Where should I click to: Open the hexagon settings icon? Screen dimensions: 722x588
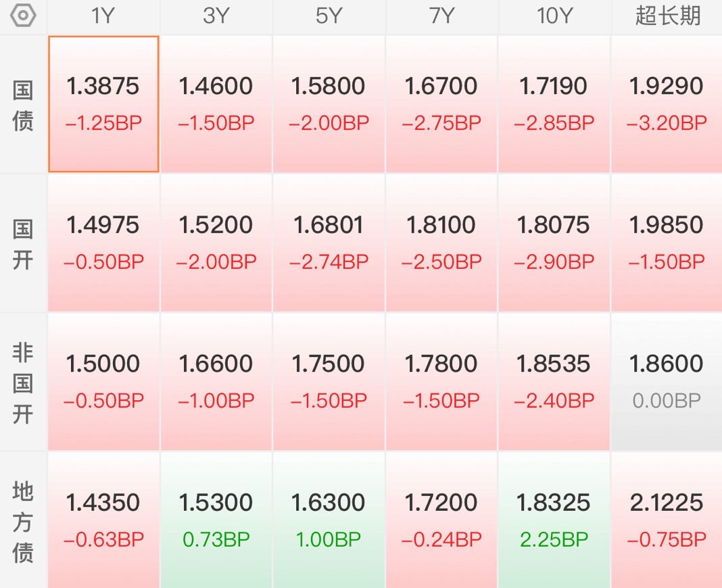pos(22,15)
